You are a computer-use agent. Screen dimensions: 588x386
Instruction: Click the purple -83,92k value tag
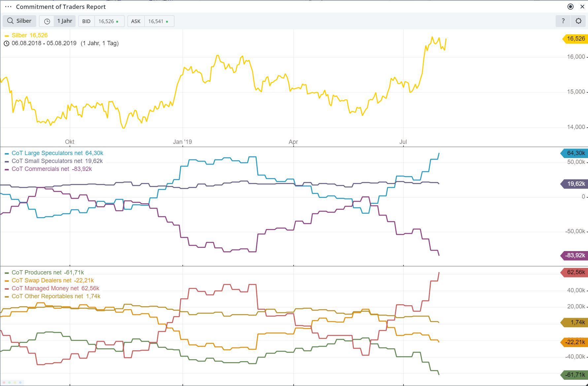click(574, 255)
